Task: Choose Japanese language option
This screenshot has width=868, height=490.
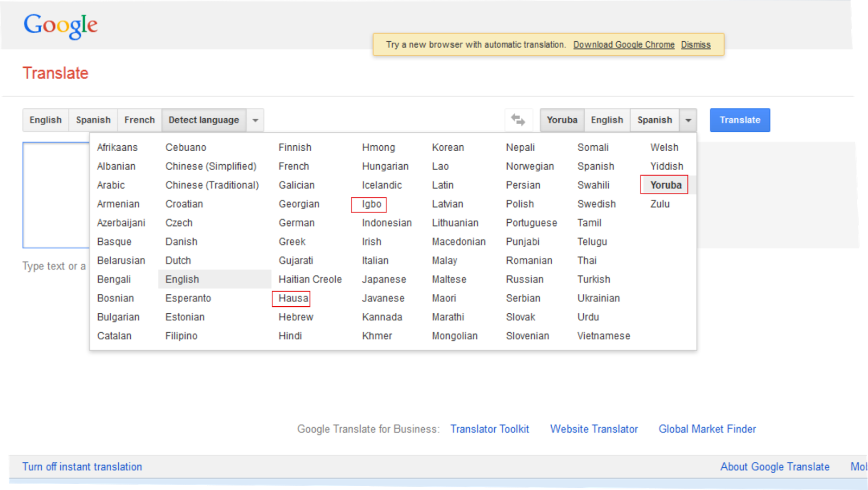Action: point(384,279)
